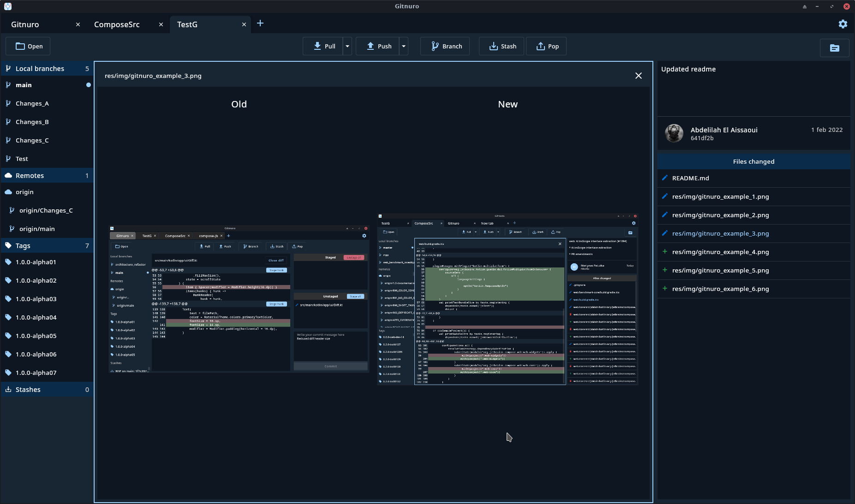
Task: Click the author avatar of Abdelilah El Aissaoui
Action: (x=674, y=133)
